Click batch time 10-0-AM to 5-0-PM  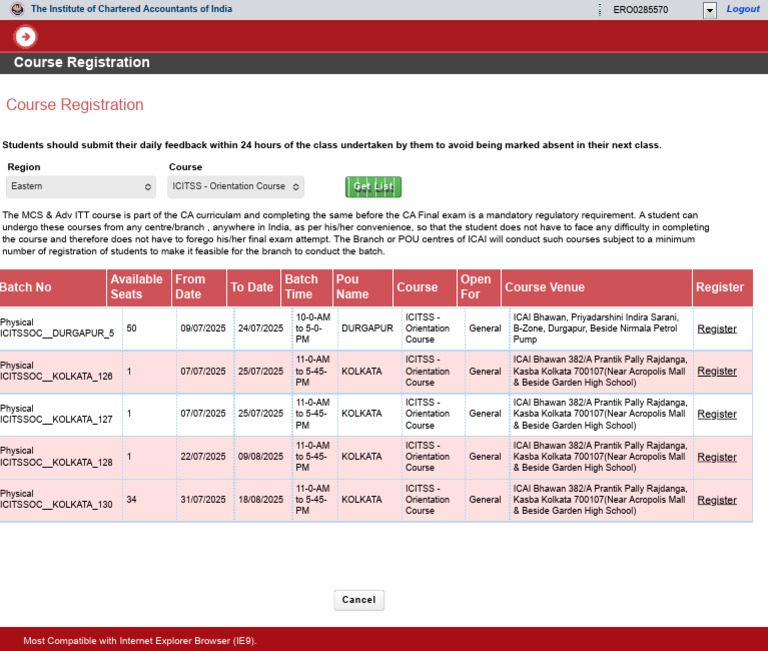coord(313,328)
